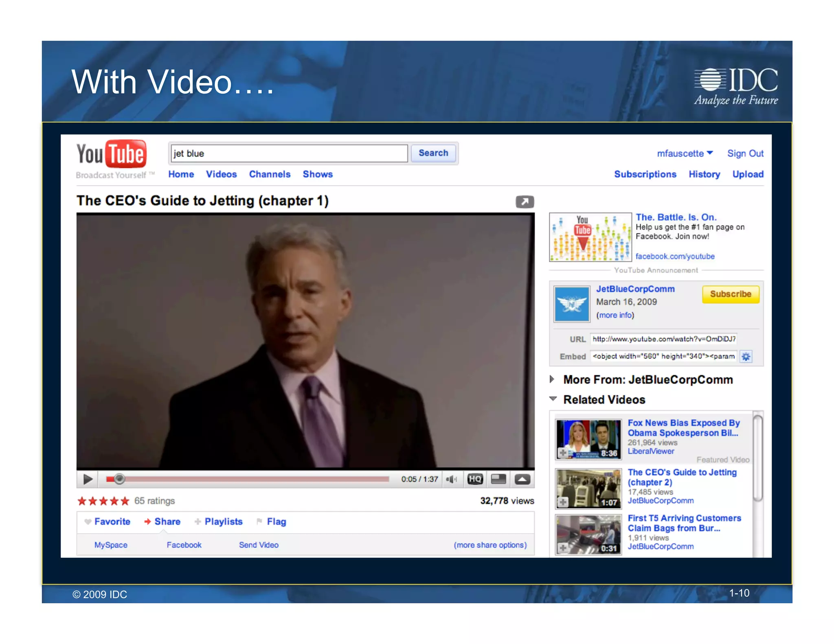This screenshot has height=644, width=834.
Task: Click the YouTube announcement ad image
Action: click(x=590, y=237)
